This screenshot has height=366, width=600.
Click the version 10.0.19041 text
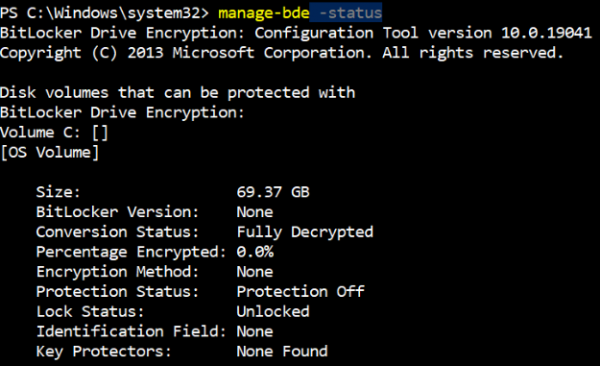tap(510, 33)
